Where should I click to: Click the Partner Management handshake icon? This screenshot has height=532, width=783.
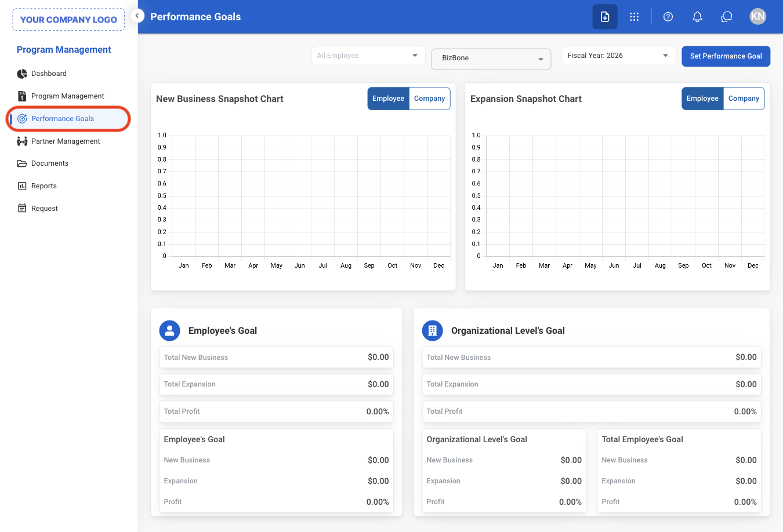point(22,141)
